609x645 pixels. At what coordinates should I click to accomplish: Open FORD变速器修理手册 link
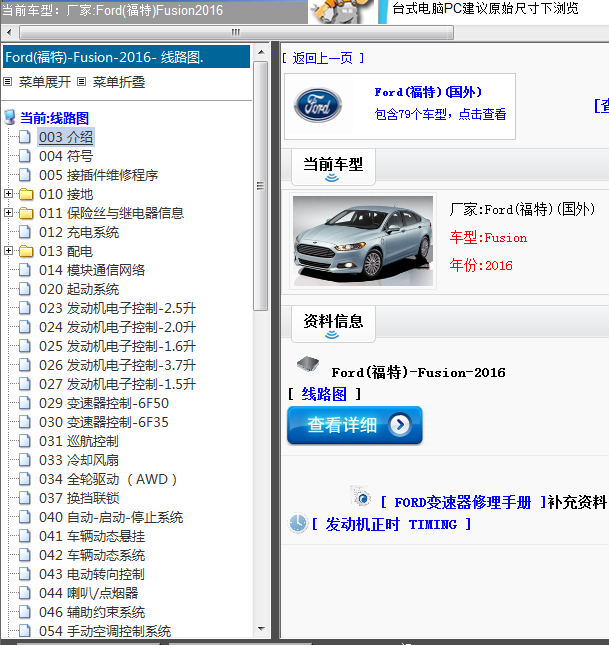click(x=463, y=502)
